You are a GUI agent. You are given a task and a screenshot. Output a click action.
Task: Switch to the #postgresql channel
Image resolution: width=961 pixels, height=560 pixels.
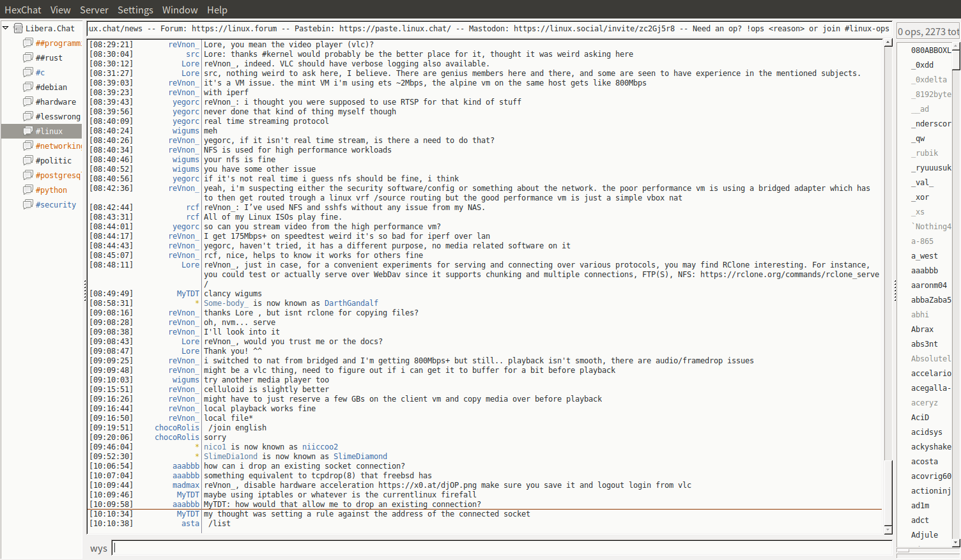tap(58, 176)
